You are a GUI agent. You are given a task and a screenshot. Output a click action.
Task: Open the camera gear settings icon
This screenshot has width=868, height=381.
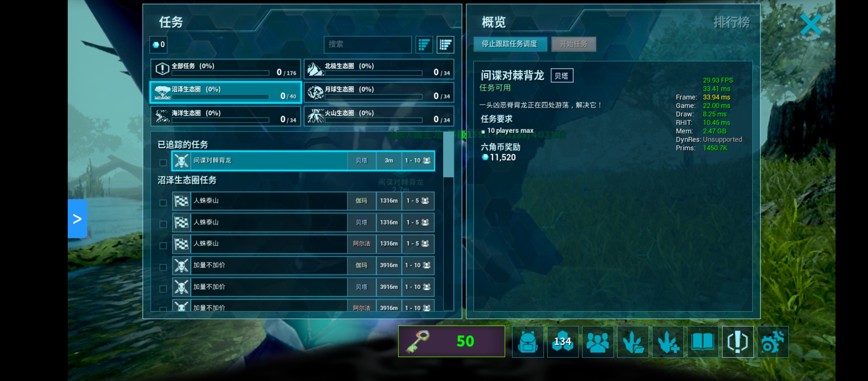772,342
